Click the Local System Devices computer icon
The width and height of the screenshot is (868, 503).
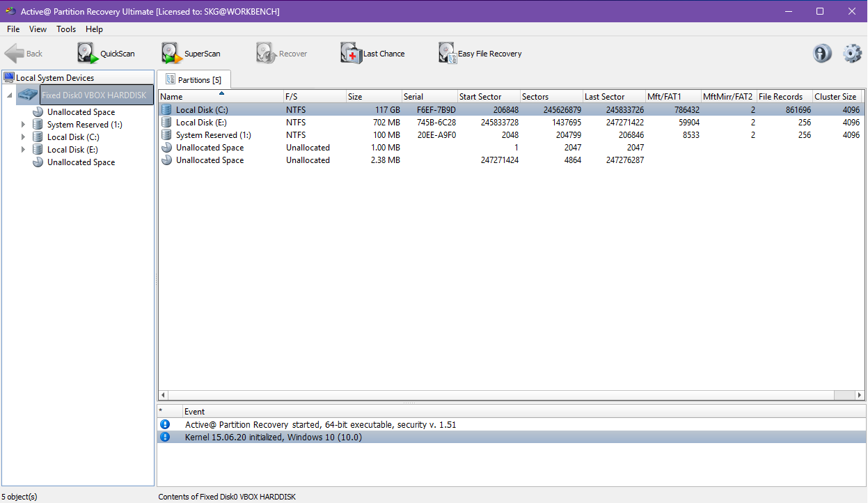click(9, 78)
